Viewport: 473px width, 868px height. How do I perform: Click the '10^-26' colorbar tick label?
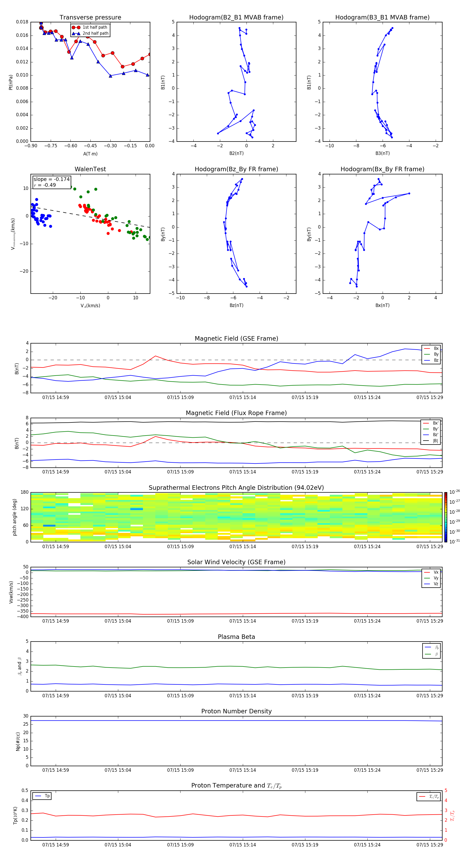click(x=455, y=492)
